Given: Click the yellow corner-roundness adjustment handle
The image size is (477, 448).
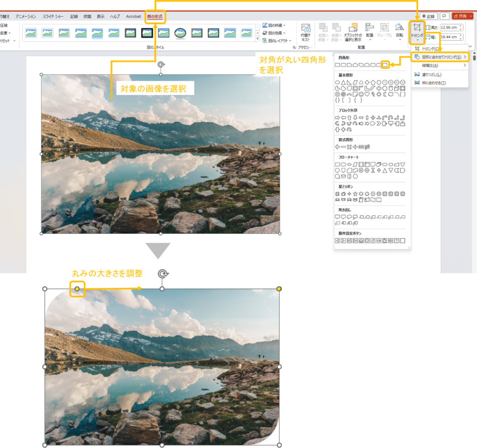Looking at the screenshot, I should tap(77, 289).
